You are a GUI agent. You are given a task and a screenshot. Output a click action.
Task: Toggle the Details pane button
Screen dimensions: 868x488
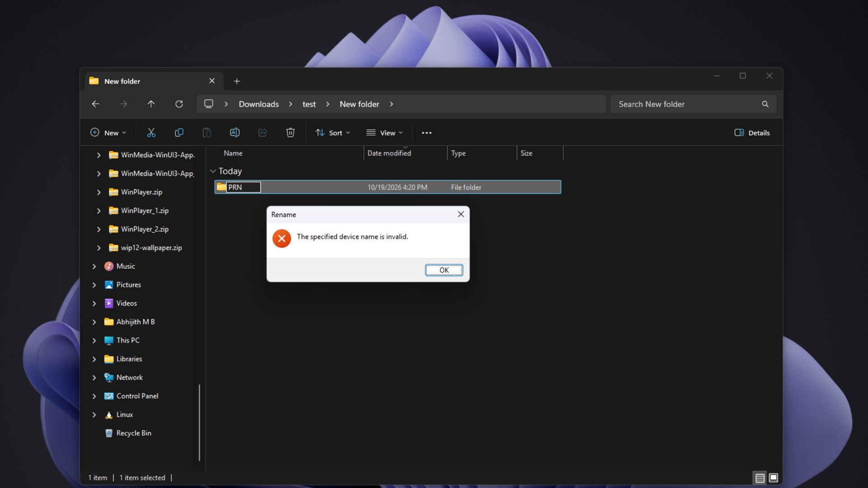click(752, 133)
